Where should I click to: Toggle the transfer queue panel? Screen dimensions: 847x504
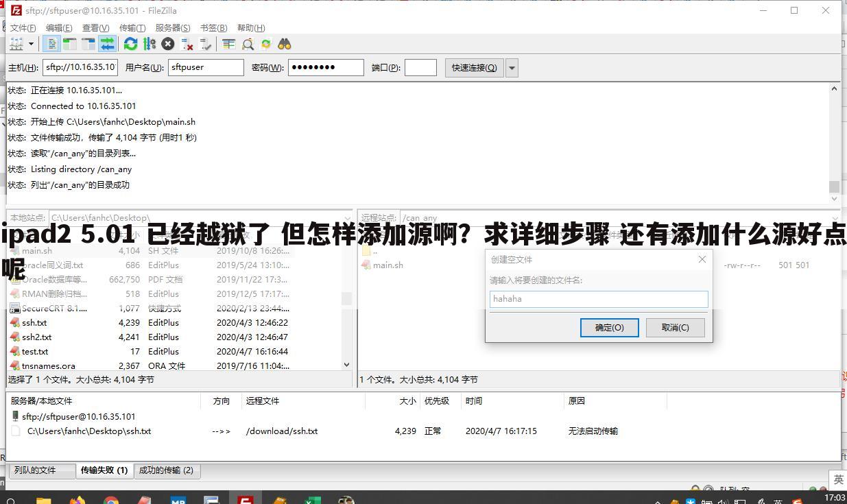(x=106, y=43)
